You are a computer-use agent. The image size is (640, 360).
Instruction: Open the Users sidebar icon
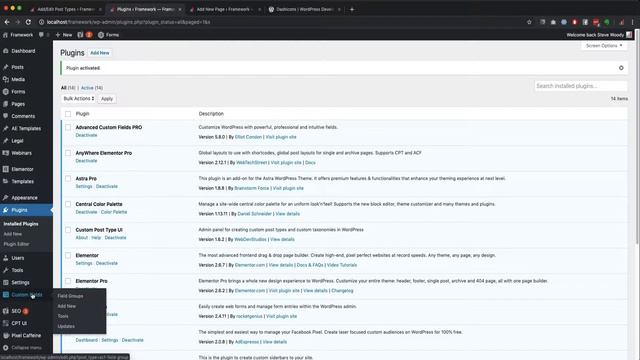point(6,258)
